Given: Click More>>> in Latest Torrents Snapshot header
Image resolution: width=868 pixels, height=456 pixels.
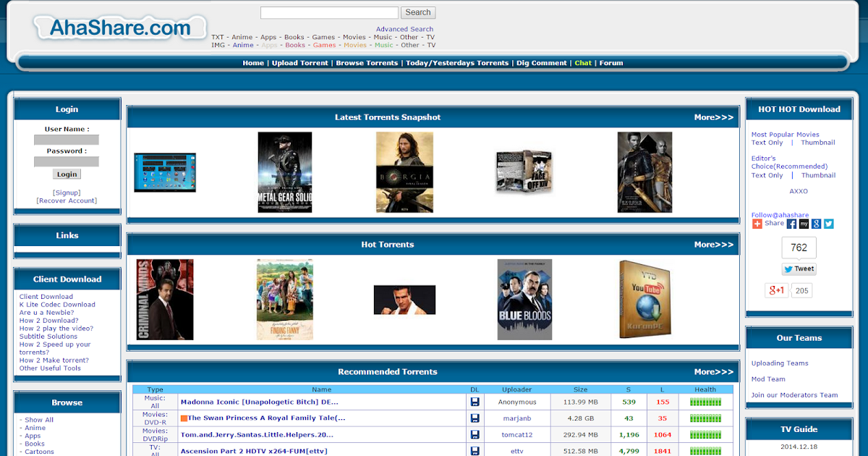Looking at the screenshot, I should [x=714, y=117].
